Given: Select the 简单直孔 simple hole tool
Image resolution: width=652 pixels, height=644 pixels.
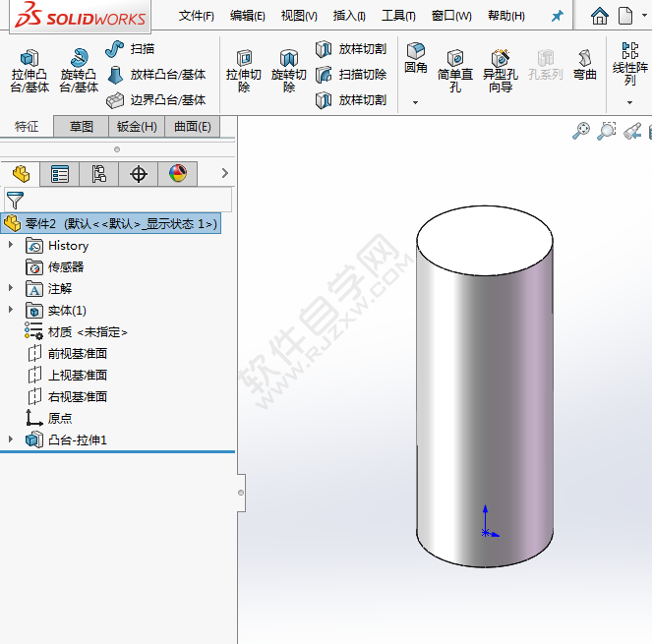Looking at the screenshot, I should coord(455,71).
